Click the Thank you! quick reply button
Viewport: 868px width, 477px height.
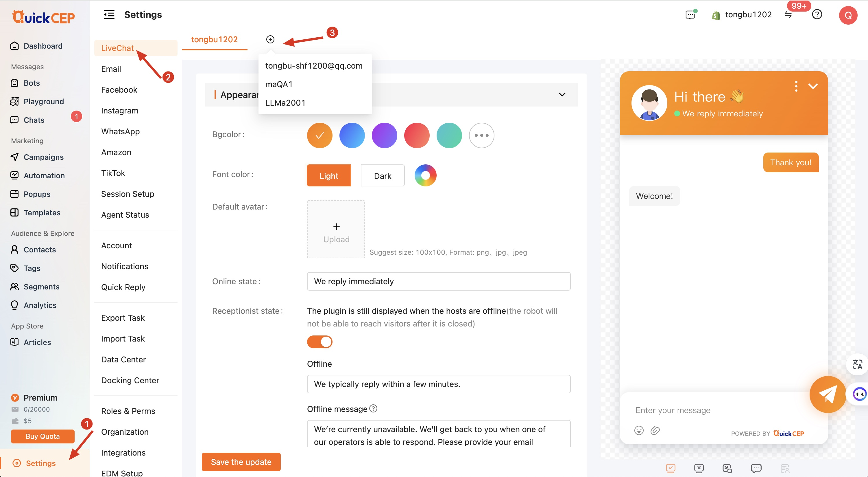(791, 162)
